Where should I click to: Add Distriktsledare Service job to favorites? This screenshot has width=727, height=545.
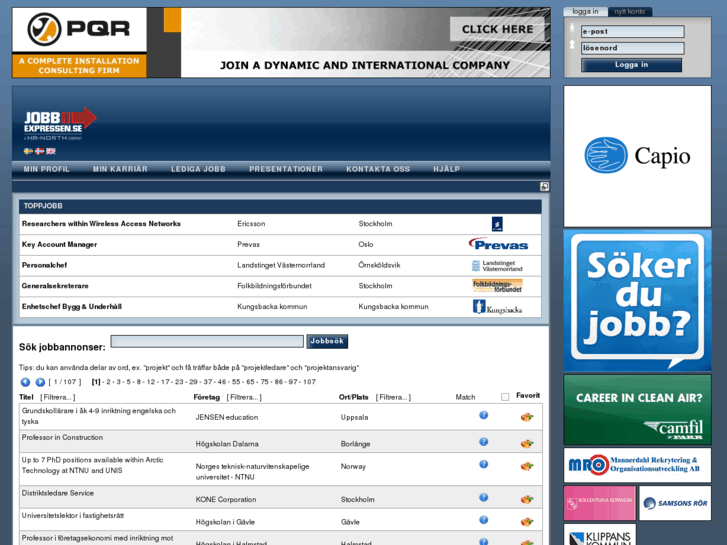point(527,499)
